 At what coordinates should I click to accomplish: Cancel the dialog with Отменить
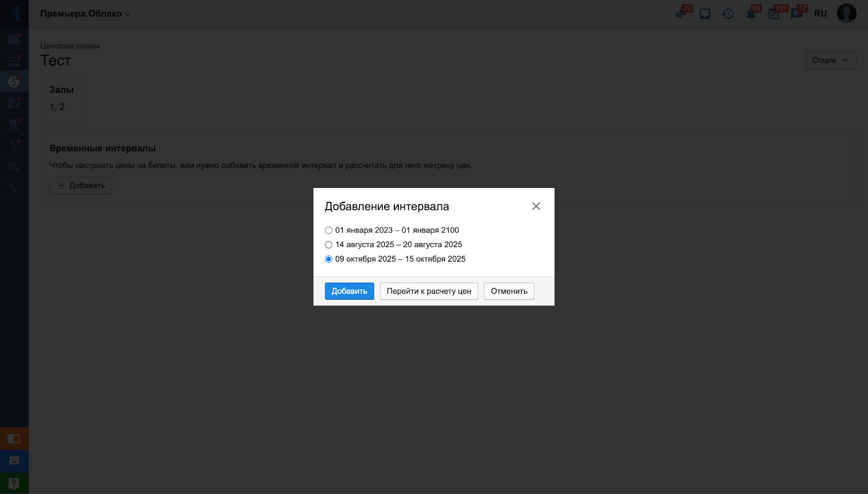point(509,291)
